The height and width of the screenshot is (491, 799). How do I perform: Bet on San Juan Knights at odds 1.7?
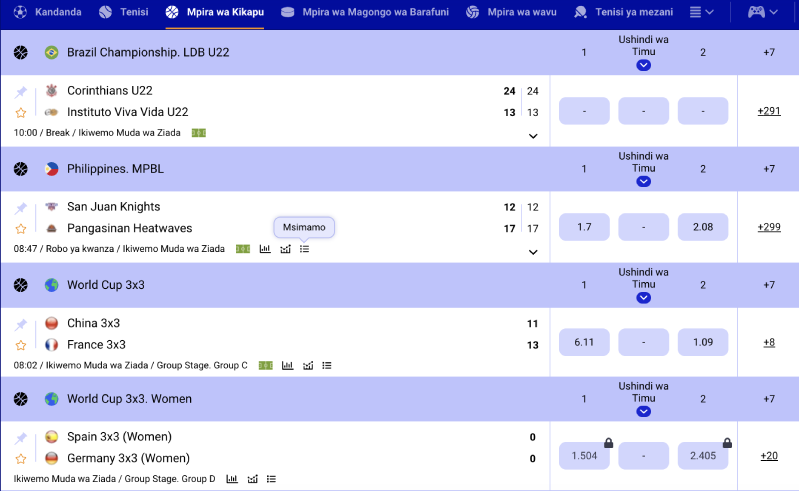tap(584, 227)
